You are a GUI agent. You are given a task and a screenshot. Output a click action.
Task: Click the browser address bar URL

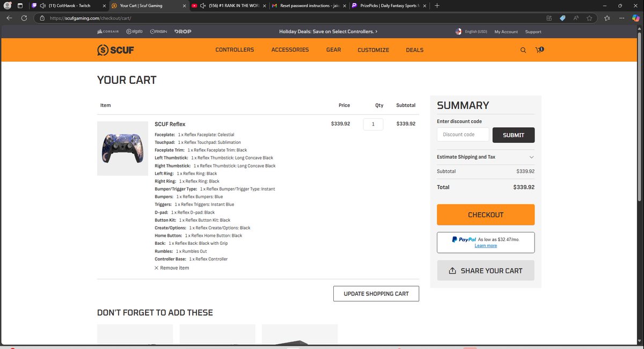tap(90, 18)
